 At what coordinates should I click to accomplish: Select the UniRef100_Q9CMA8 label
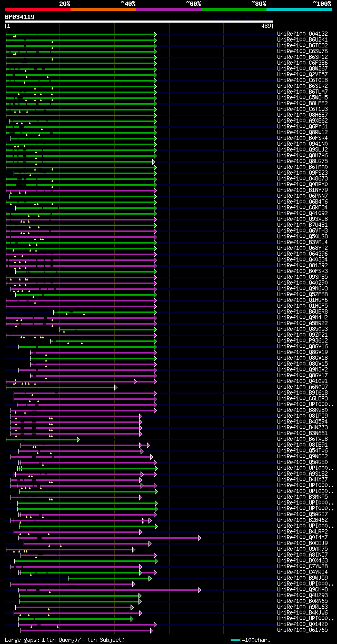tap(302, 590)
